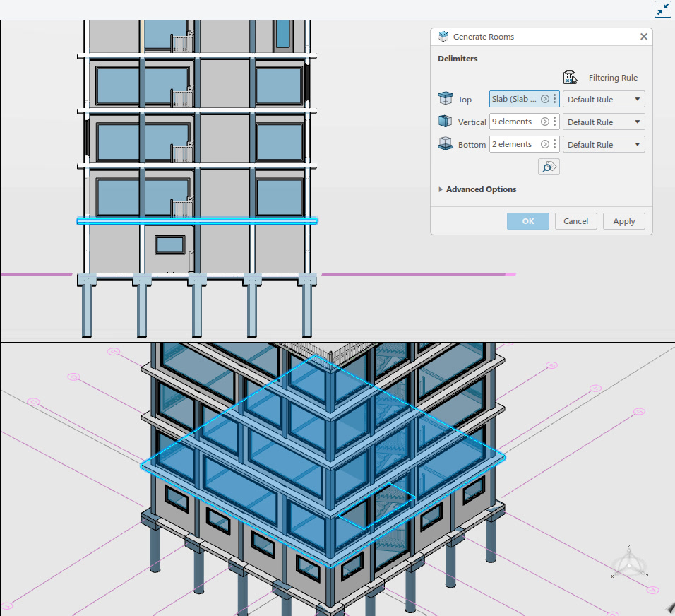Viewport: 675px width, 616px height.
Task: Open the Bottom Default Rule dropdown
Action: [x=604, y=144]
